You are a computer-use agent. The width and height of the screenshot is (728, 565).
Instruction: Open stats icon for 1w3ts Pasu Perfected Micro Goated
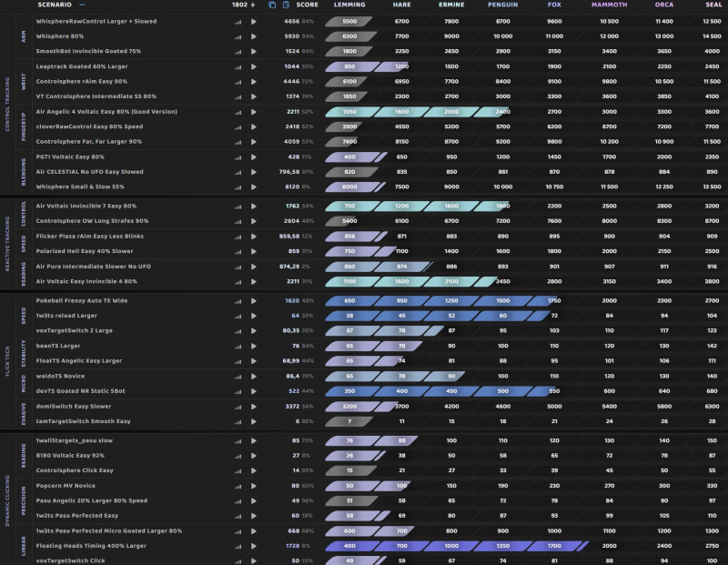click(238, 531)
